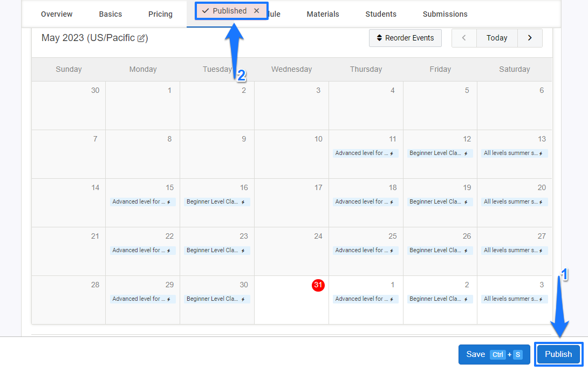This screenshot has width=588, height=371.
Task: Click Reorder Events button
Action: click(x=405, y=38)
